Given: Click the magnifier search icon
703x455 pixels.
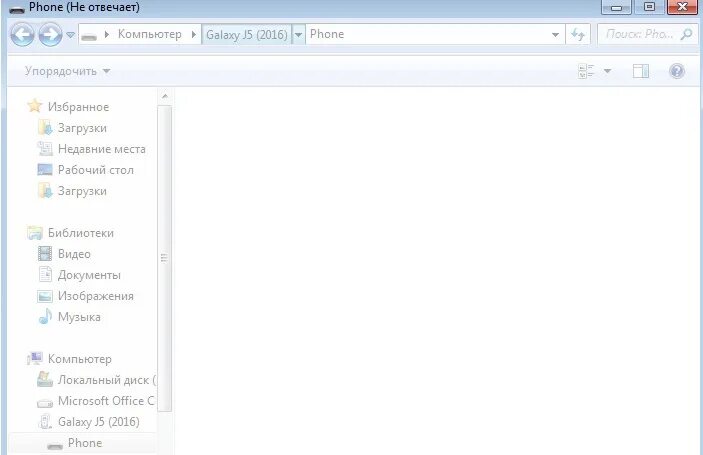Looking at the screenshot, I should click(x=686, y=34).
